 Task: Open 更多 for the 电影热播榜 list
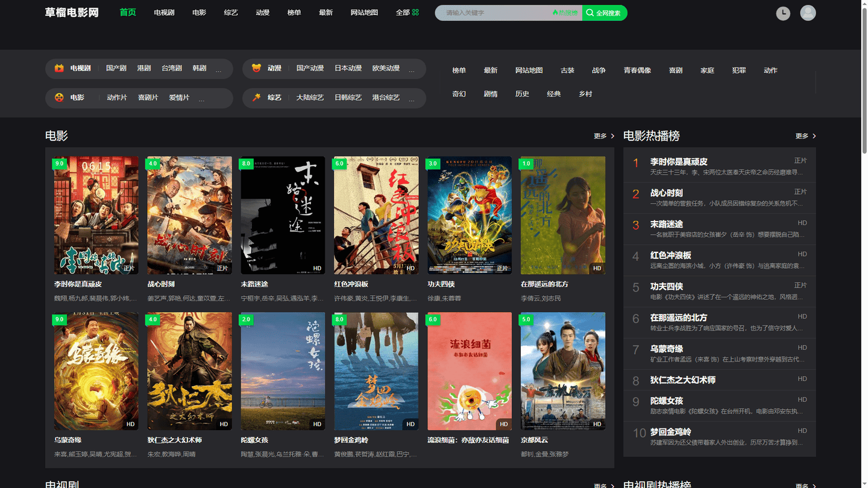click(x=806, y=136)
